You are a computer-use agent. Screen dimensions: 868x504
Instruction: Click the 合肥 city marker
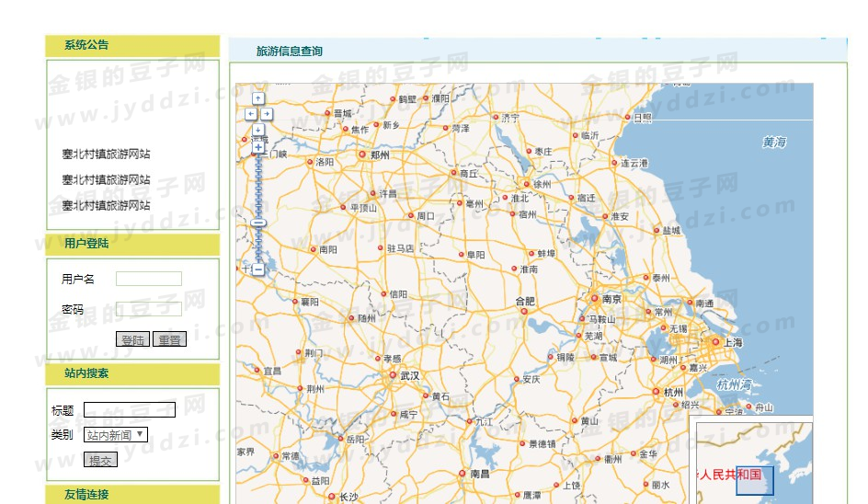[524, 312]
